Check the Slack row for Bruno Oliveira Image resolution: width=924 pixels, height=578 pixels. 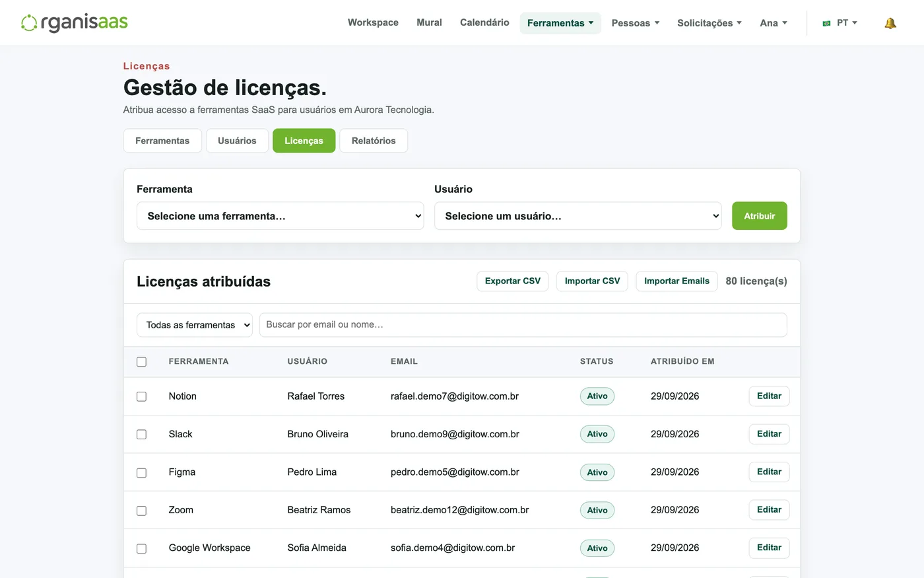(141, 435)
